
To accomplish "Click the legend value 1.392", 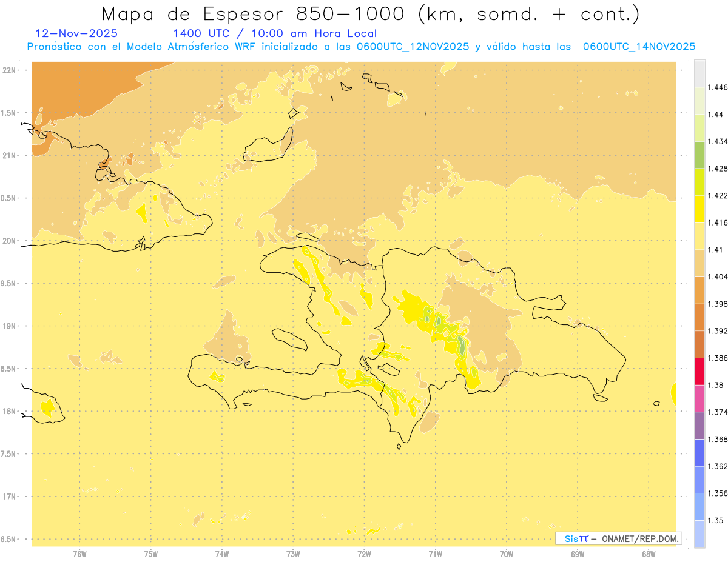I will pyautogui.click(x=718, y=331).
